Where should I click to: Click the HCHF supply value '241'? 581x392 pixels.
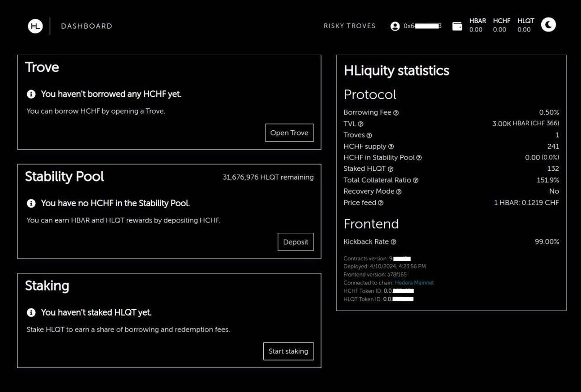click(x=553, y=146)
